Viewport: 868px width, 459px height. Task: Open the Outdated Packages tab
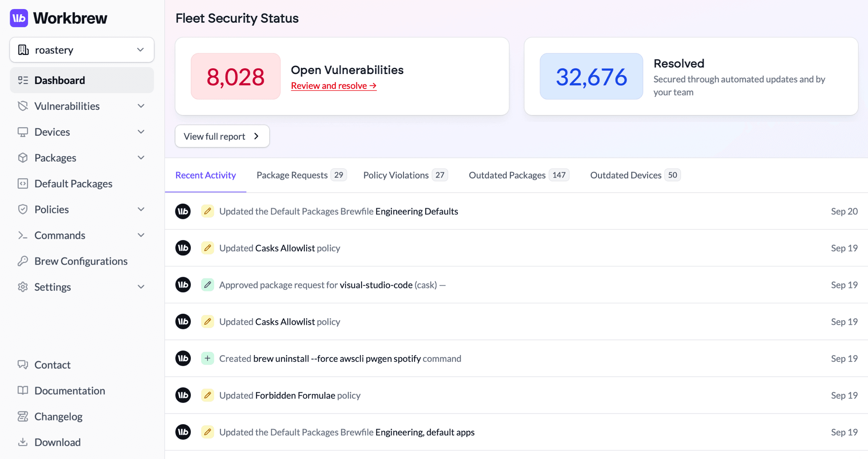(x=519, y=175)
